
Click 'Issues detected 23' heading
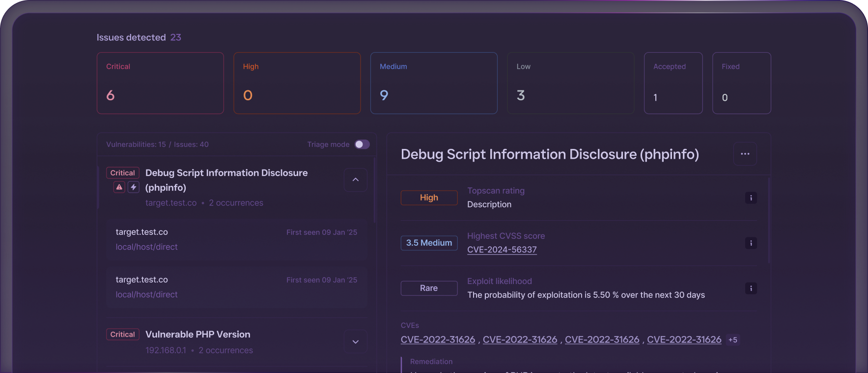pyautogui.click(x=139, y=37)
